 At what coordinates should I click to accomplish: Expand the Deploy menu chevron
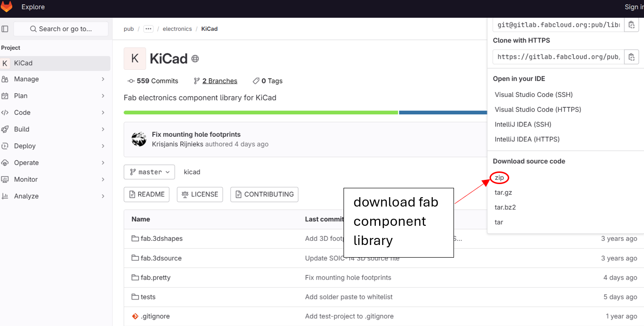[x=103, y=146]
